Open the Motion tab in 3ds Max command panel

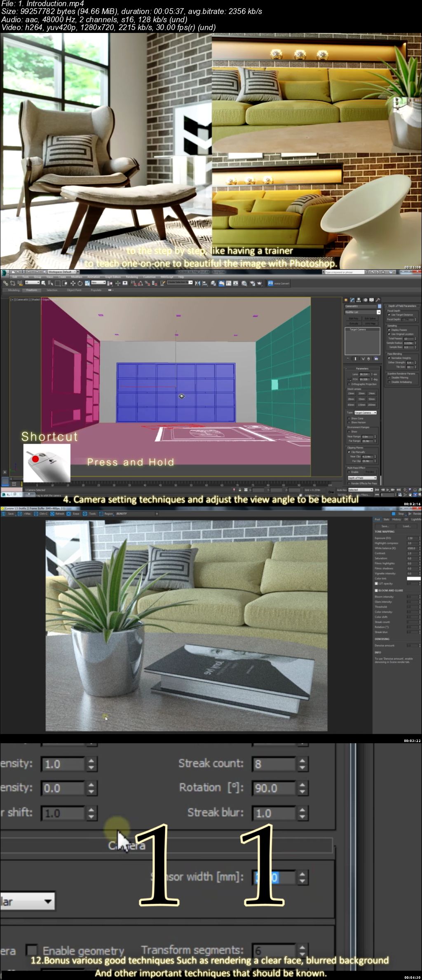click(365, 300)
